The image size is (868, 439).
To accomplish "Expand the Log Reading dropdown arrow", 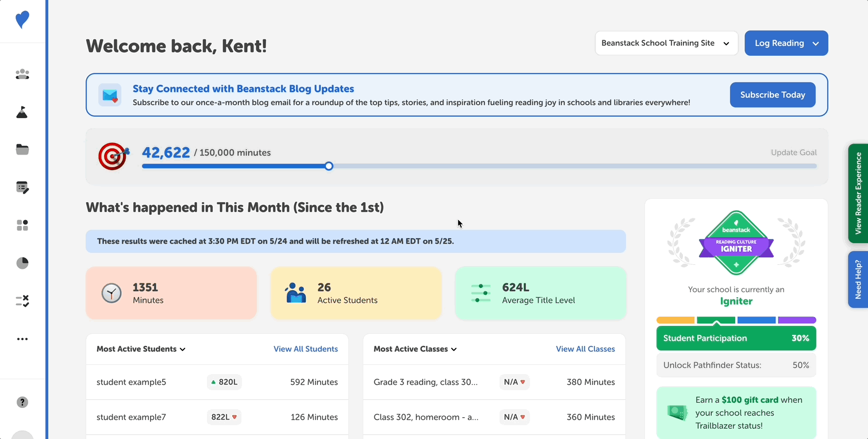I will click(x=817, y=43).
